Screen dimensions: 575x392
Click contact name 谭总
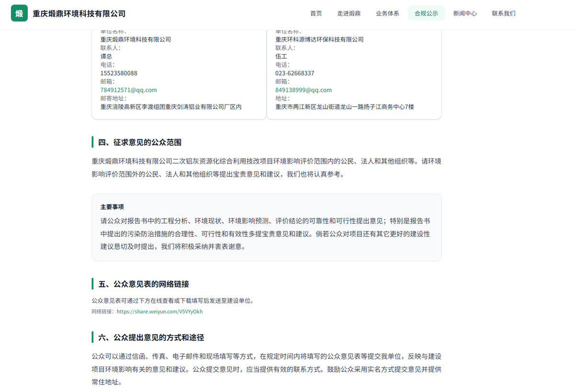point(106,57)
